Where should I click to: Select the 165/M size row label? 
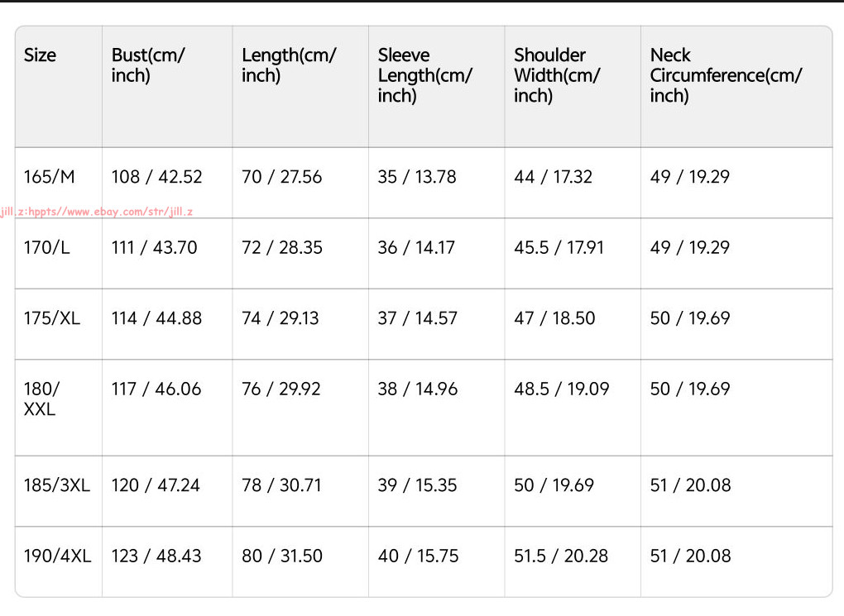click(x=50, y=177)
